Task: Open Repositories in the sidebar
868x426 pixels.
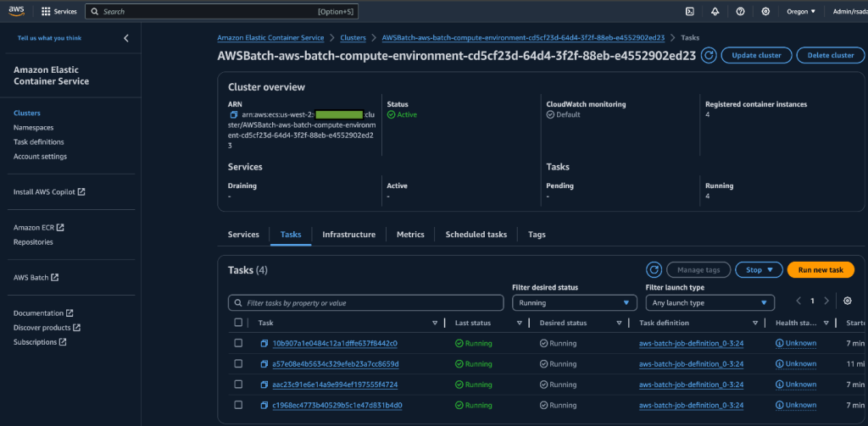Action: (33, 242)
